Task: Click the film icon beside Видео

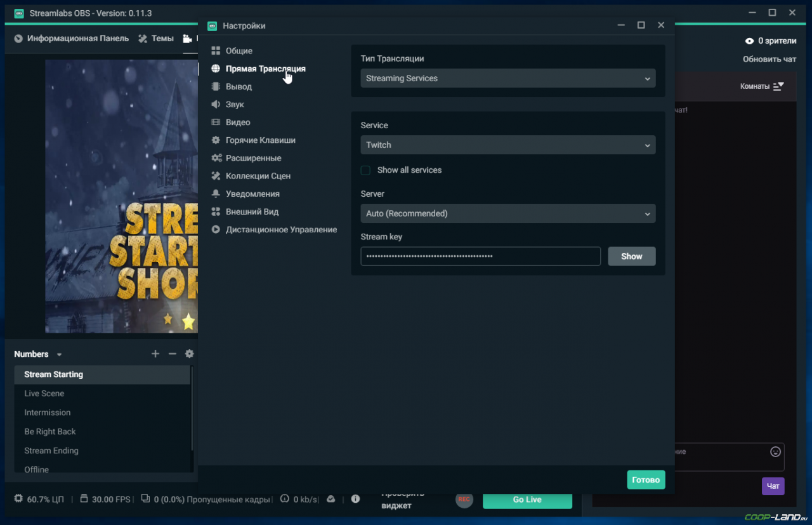Action: [x=216, y=122]
